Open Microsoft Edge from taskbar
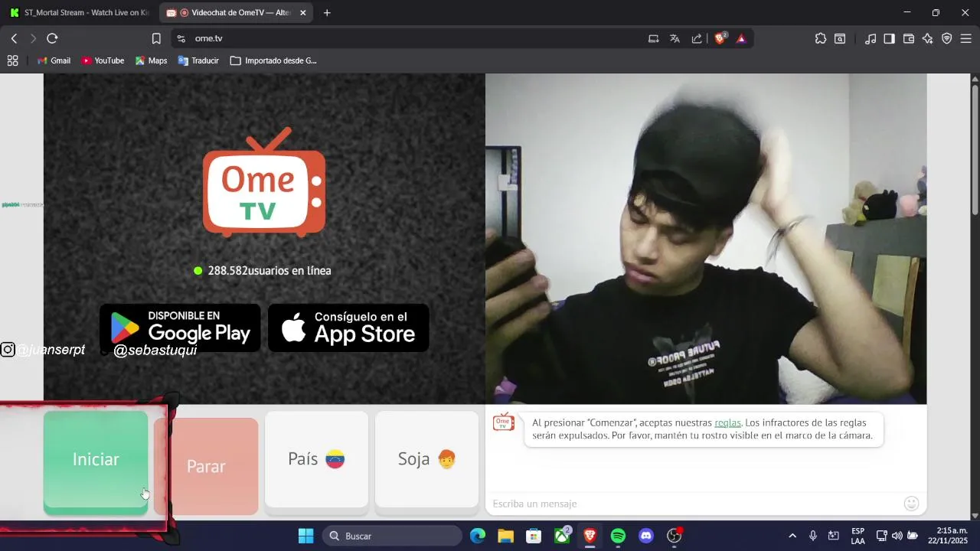This screenshot has width=980, height=551. [478, 536]
